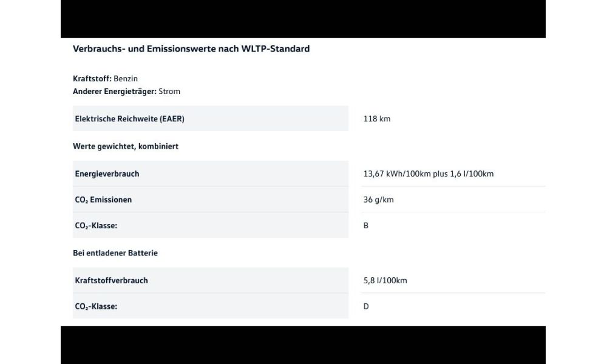Click the word Benzin
Viewport: 607px width, 364px height.
[x=126, y=78]
